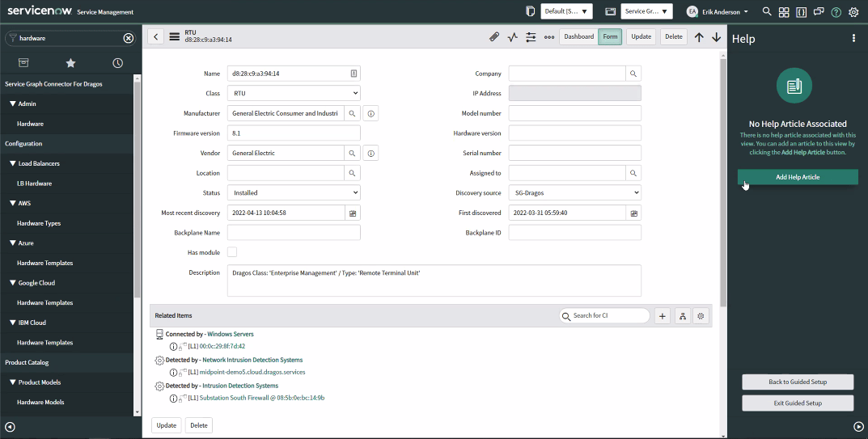This screenshot has width=868, height=439.
Task: Preview Manufacturer record info icon
Action: click(370, 113)
